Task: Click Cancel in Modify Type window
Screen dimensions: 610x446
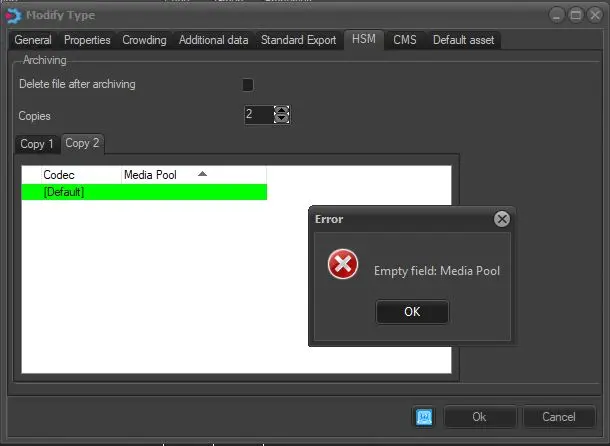Action: (558, 417)
